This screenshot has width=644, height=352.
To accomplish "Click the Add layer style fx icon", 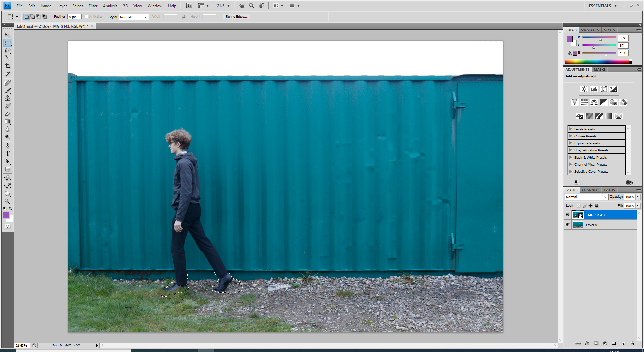I will pos(587,343).
